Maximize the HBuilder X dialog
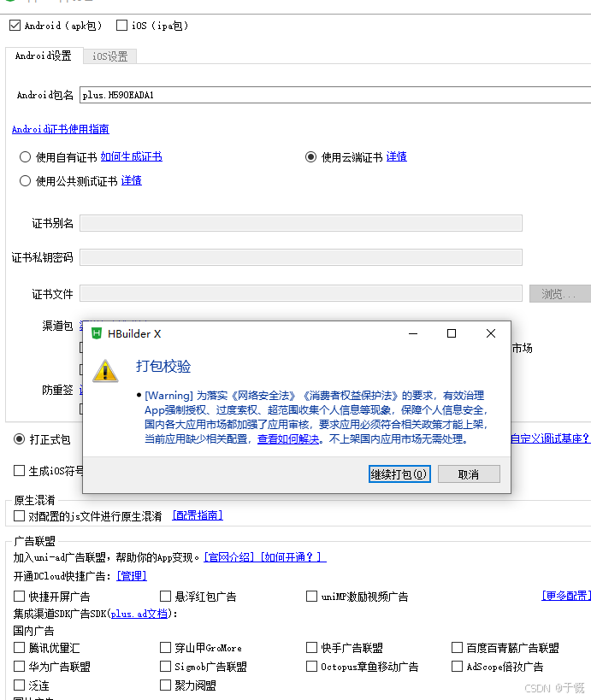This screenshot has height=700, width=591. [452, 333]
